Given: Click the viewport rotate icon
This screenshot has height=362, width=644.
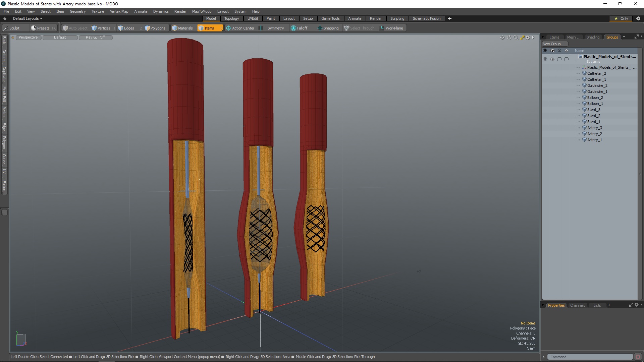Looking at the screenshot, I should [x=509, y=38].
